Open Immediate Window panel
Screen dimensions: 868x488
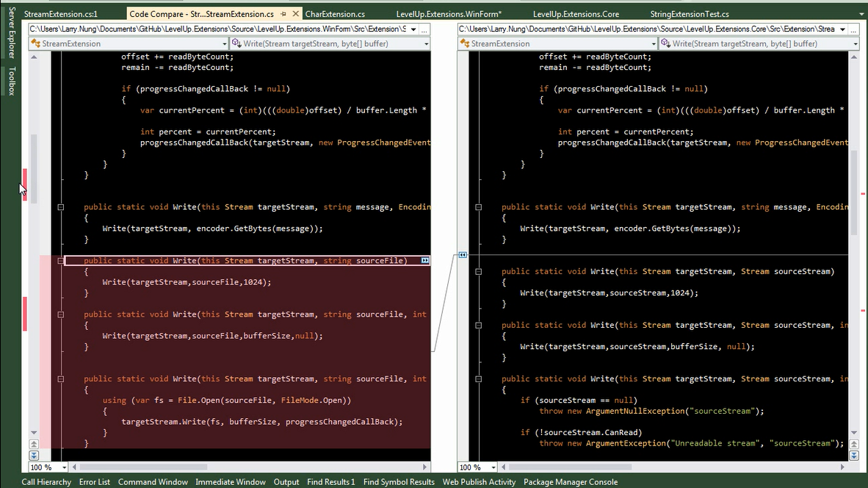(231, 482)
